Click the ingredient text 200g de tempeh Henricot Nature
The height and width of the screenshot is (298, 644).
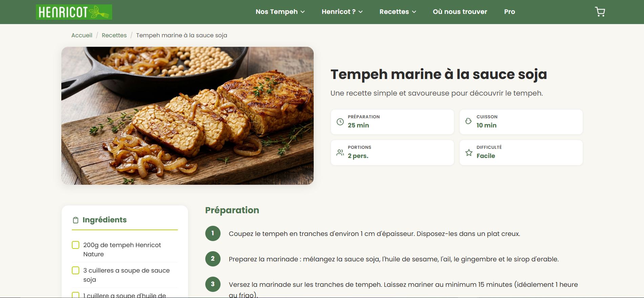[122, 250]
